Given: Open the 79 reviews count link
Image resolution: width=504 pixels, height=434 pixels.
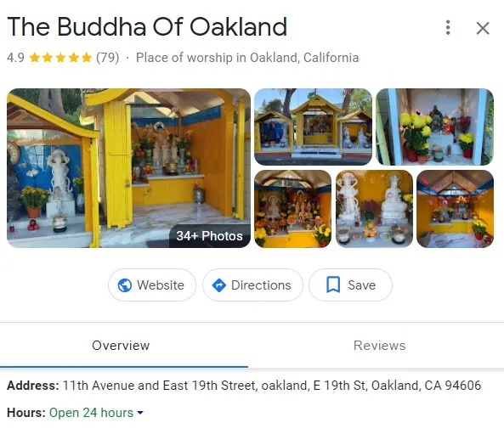Looking at the screenshot, I should coord(108,58).
